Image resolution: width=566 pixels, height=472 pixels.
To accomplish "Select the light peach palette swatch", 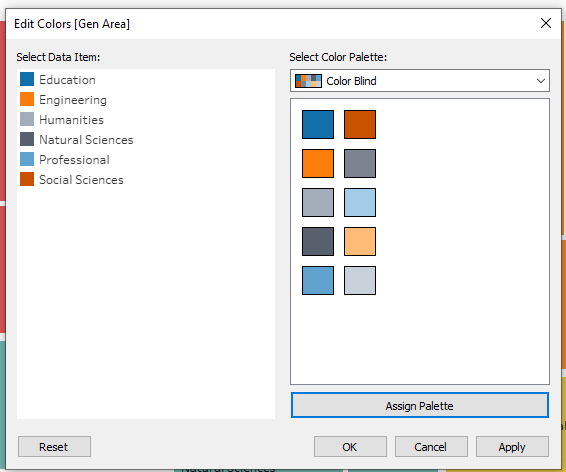I will 360,241.
